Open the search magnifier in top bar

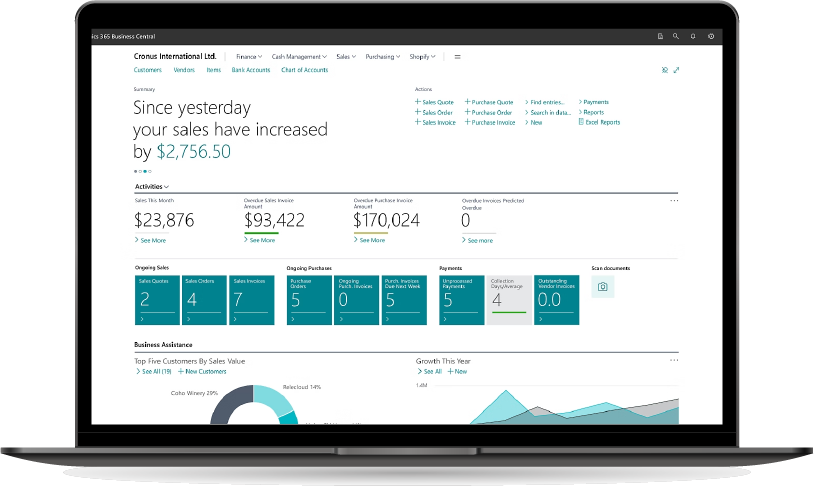point(676,36)
